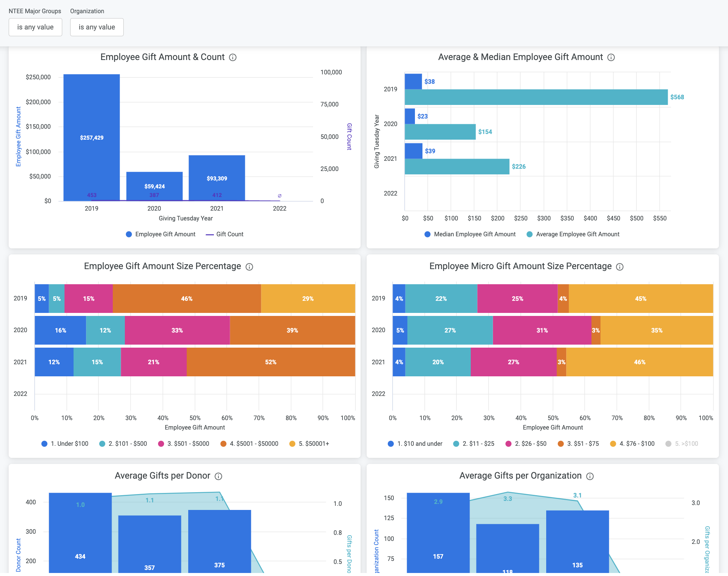
Task: Toggle '4. $76 - $100' legend series
Action: 632,444
